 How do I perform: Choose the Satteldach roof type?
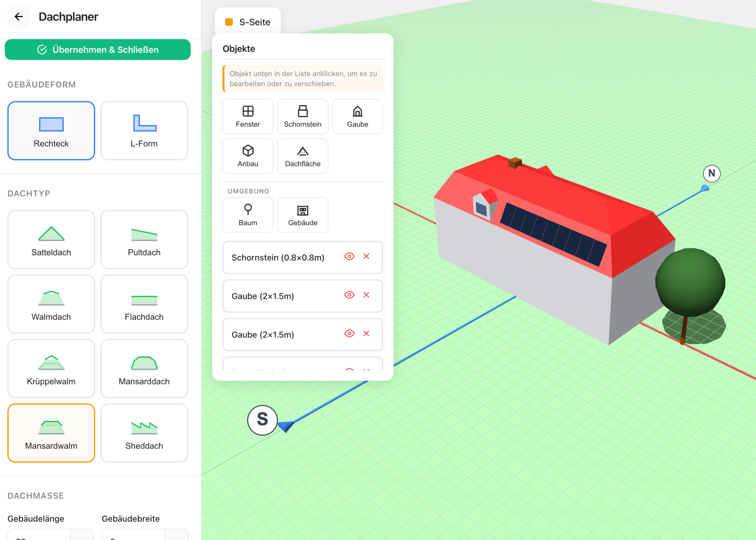[51, 240]
